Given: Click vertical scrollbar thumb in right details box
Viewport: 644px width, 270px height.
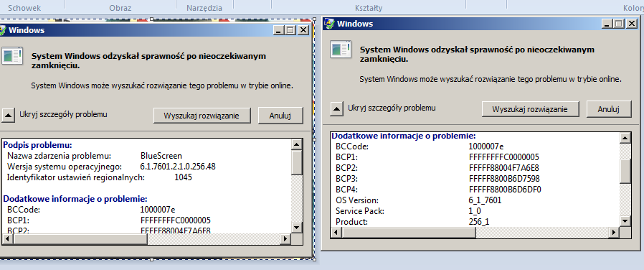Looking at the screenshot, I should (625, 171).
